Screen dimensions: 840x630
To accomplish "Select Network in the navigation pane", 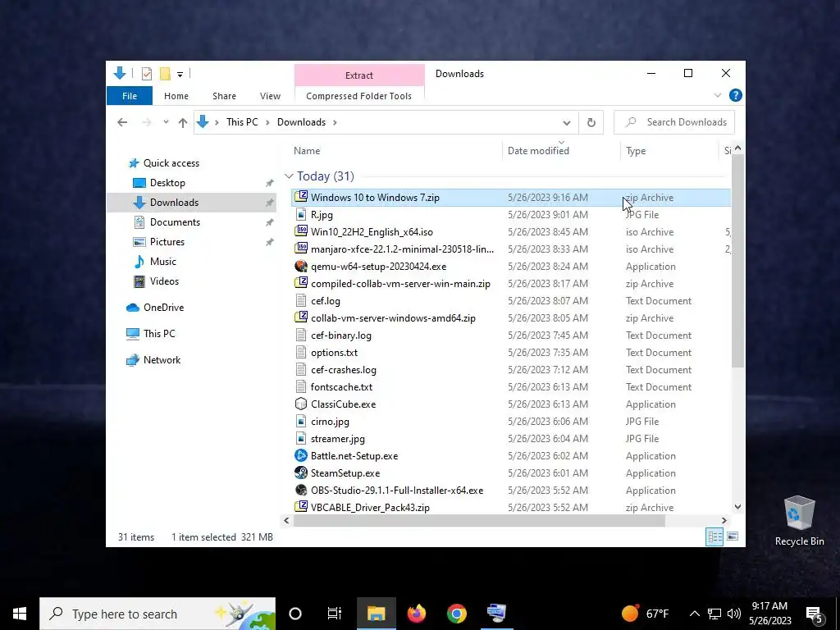I will click(x=162, y=360).
